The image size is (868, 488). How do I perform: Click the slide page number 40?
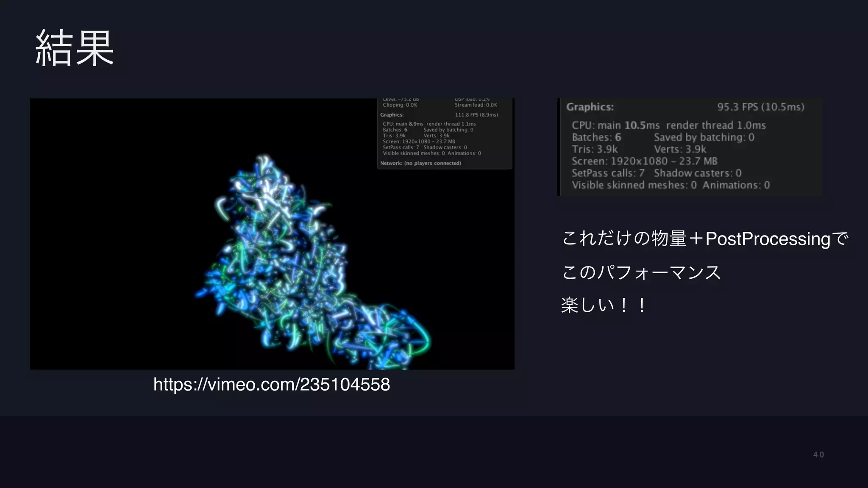pos(818,455)
